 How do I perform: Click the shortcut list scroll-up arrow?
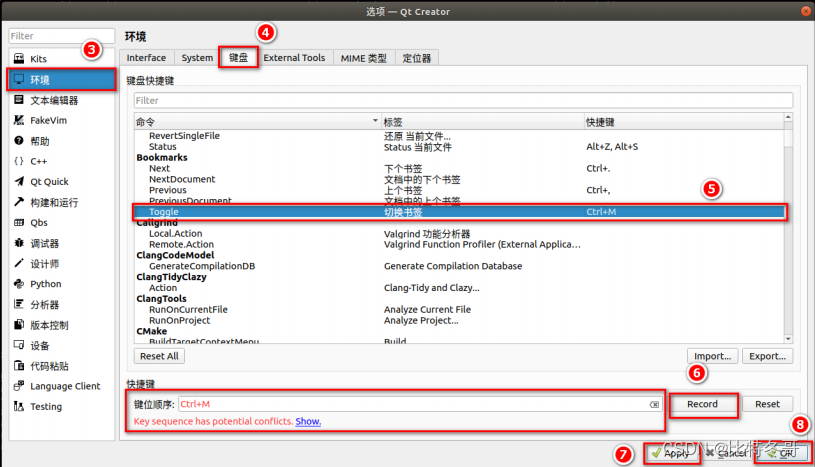tap(788, 118)
